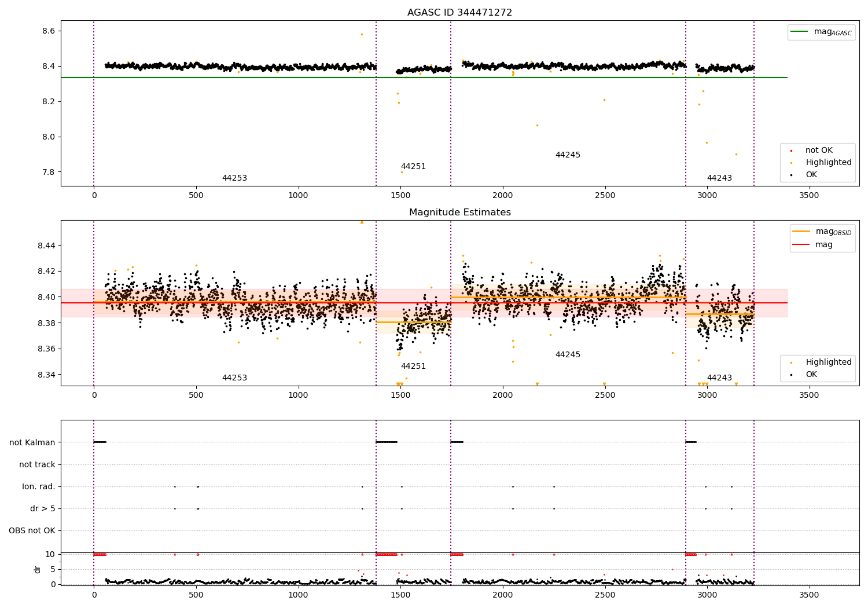
Task: Click observation label 44245 in the top plot
Action: click(568, 155)
